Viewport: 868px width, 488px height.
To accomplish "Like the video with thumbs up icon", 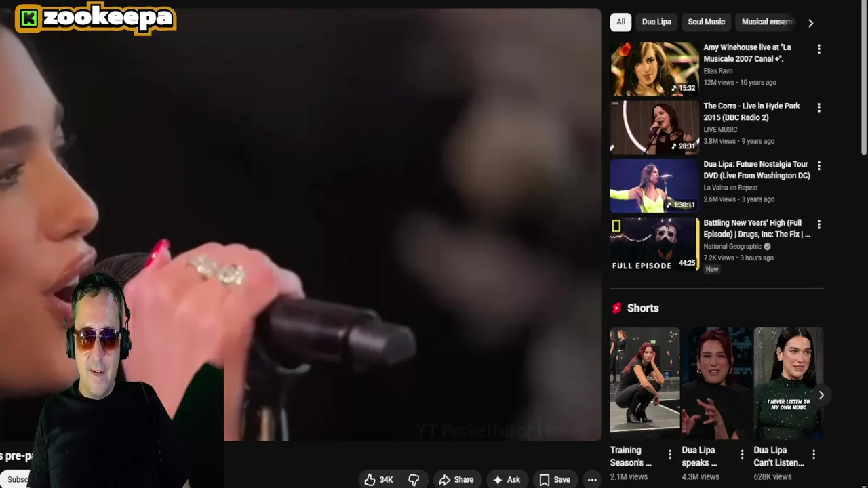I will (378, 479).
